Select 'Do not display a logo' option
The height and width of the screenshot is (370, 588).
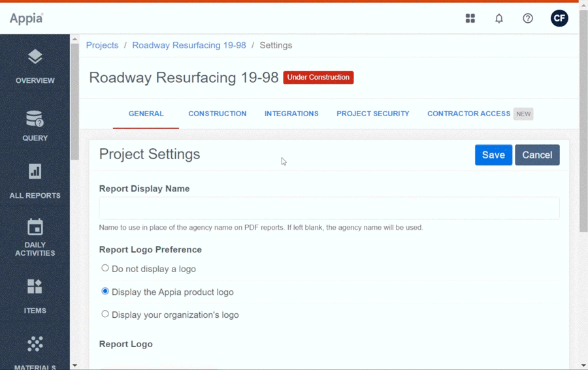tap(105, 268)
